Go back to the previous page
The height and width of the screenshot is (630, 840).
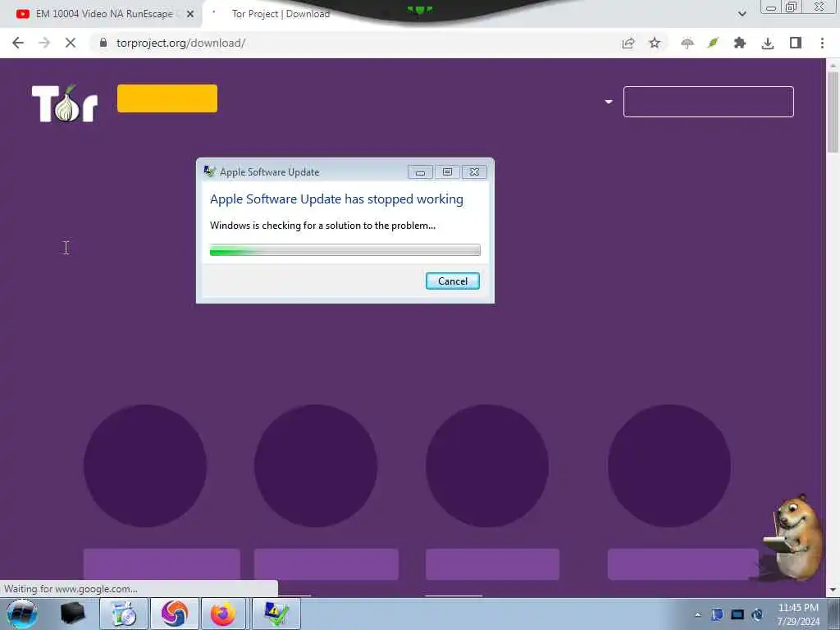(18, 43)
